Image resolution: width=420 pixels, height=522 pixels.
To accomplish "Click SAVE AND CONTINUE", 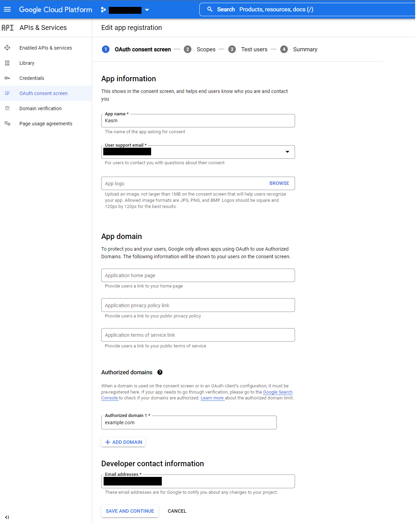I will [130, 511].
